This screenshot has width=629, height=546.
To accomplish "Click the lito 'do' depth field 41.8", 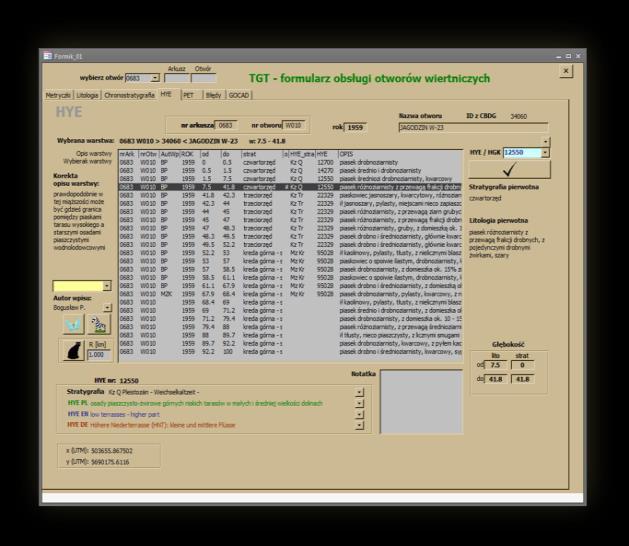I will click(495, 379).
